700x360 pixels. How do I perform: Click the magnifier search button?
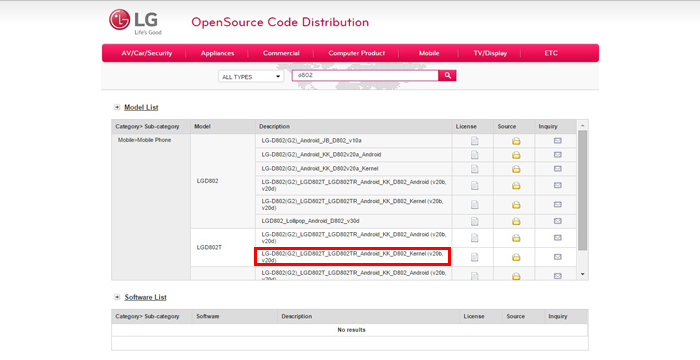coord(447,75)
